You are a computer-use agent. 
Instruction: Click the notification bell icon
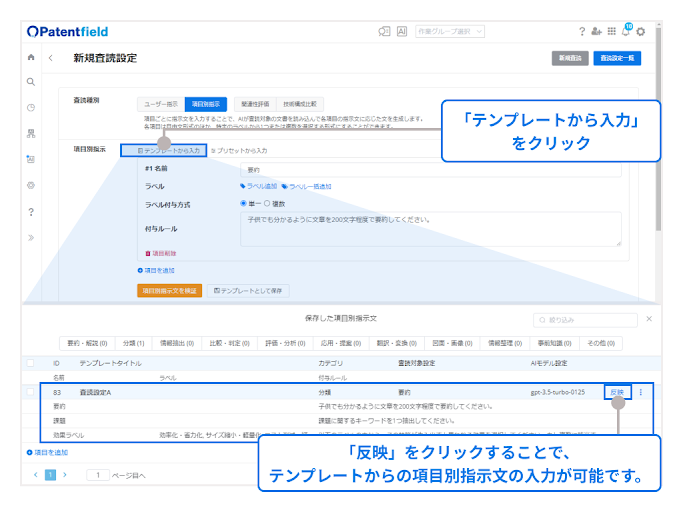(625, 32)
